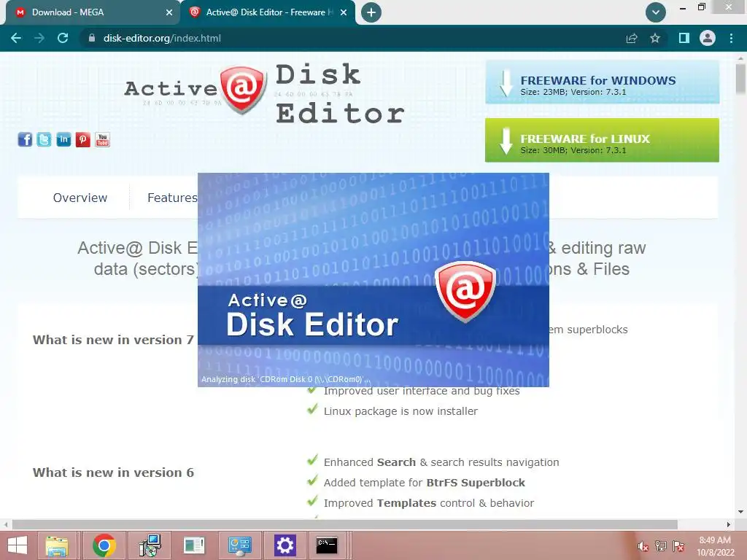Click the browser back arrow

[x=16, y=38]
